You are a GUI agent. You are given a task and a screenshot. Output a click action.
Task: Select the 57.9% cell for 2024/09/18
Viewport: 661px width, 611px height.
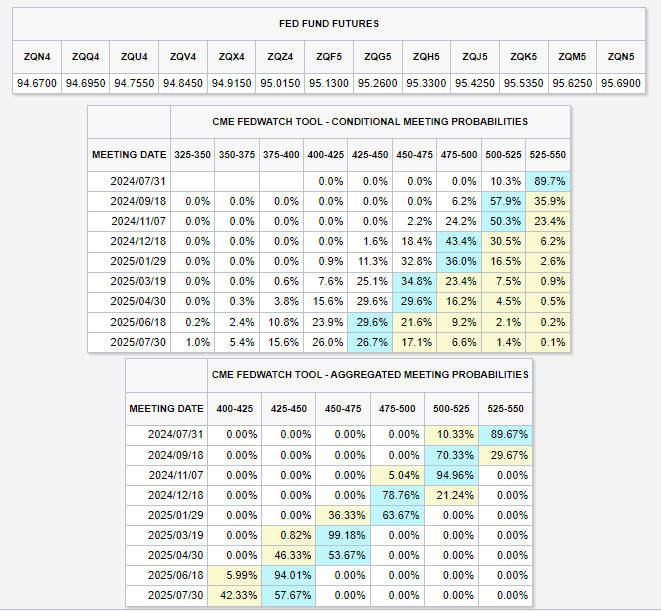pyautogui.click(x=506, y=200)
